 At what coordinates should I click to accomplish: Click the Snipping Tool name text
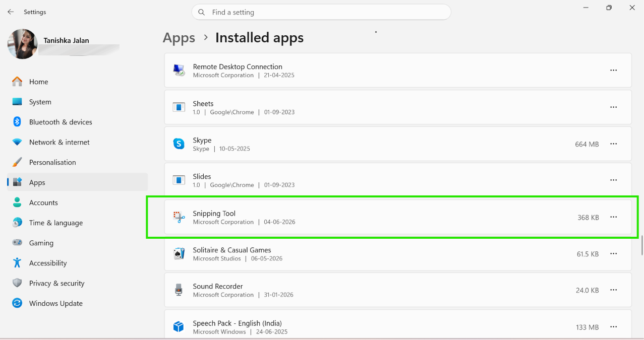pos(214,213)
